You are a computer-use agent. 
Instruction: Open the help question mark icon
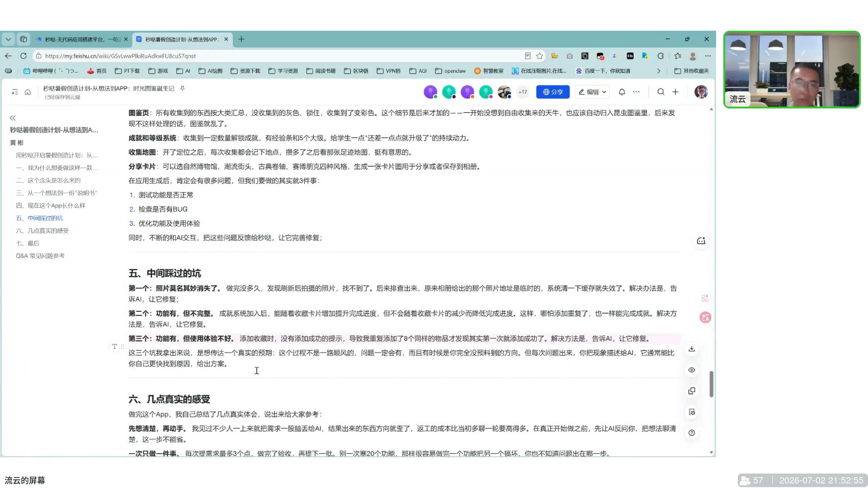(692, 433)
